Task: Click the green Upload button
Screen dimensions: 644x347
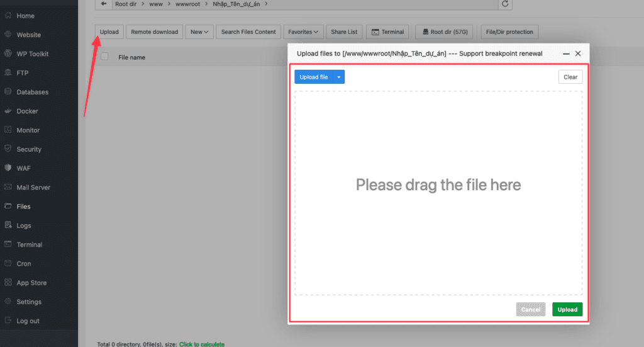Action: click(567, 310)
